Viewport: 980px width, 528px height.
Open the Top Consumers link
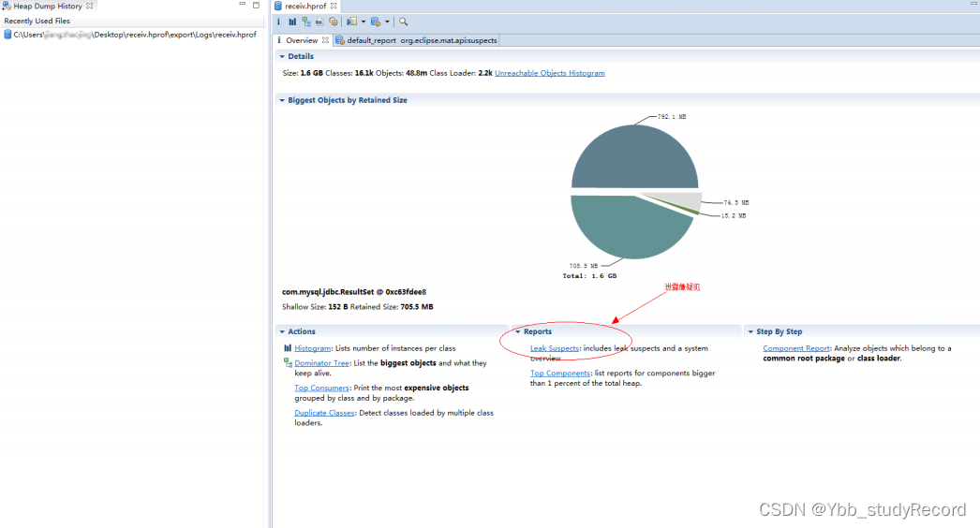point(322,388)
